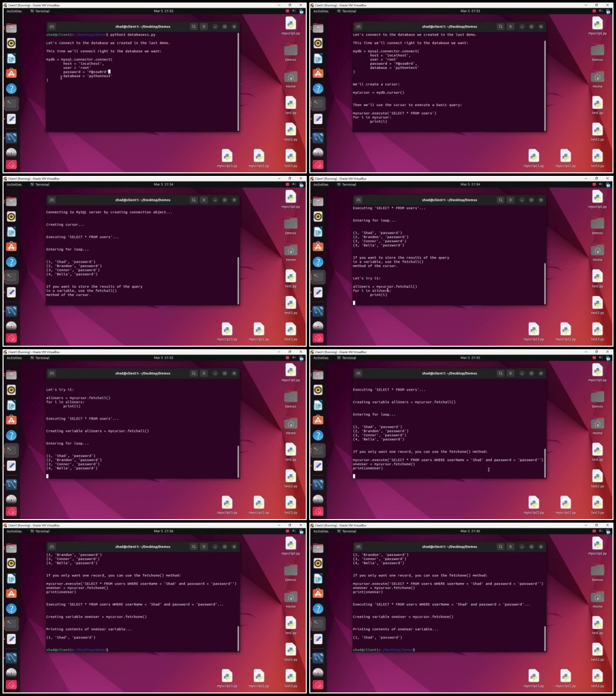Screen dimensions: 616x696
Task: Select myscript.py desktop file, 'python3 databases1.py' screenshot
Action: [291, 26]
